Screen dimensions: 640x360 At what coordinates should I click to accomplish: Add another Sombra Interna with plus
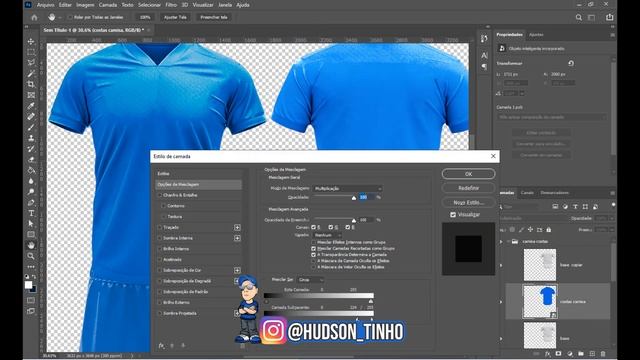coord(237,238)
